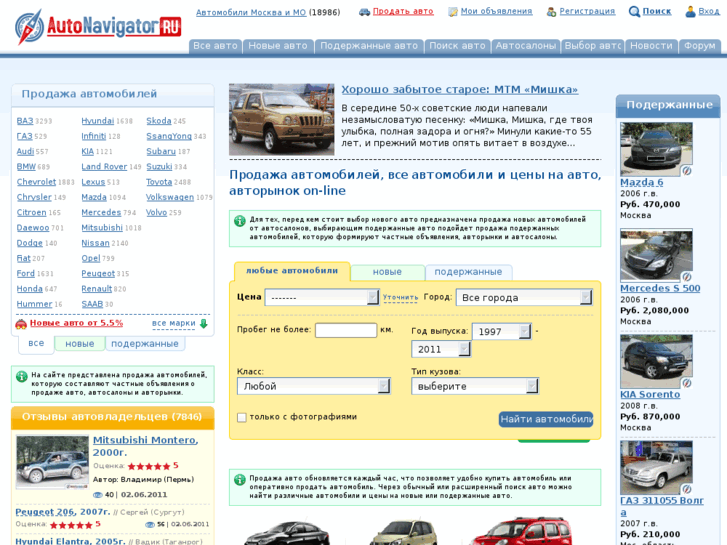The image size is (727, 545).
Task: Click the badge icon on ГАЗ 311055 photo
Action: point(687,489)
